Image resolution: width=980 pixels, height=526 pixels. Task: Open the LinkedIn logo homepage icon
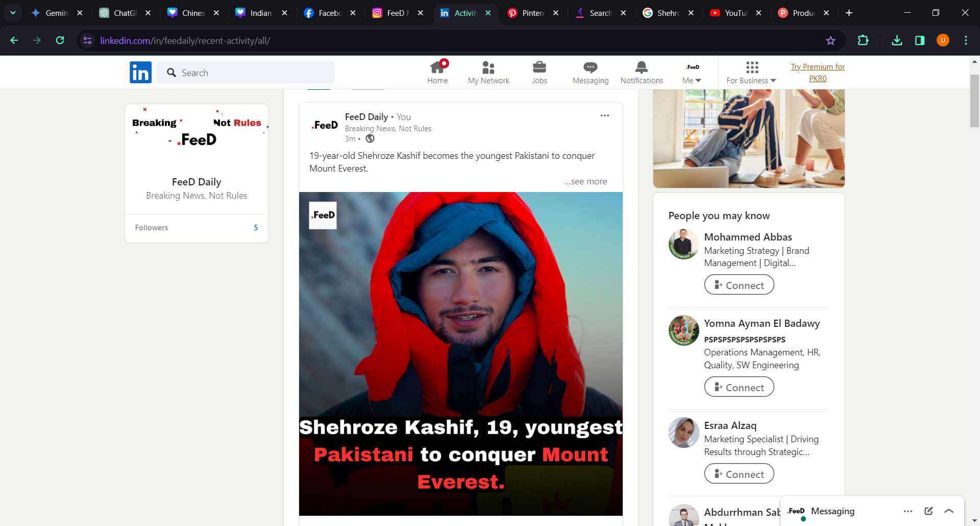(x=140, y=72)
